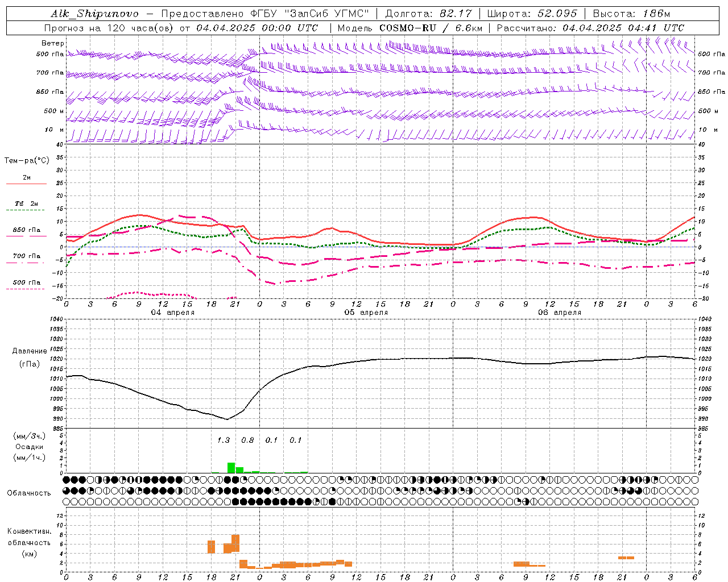Image resolution: width=728 pixels, height=582 pixels.
Task: Click the longitude value Долгота: 82.17
Action: point(429,14)
